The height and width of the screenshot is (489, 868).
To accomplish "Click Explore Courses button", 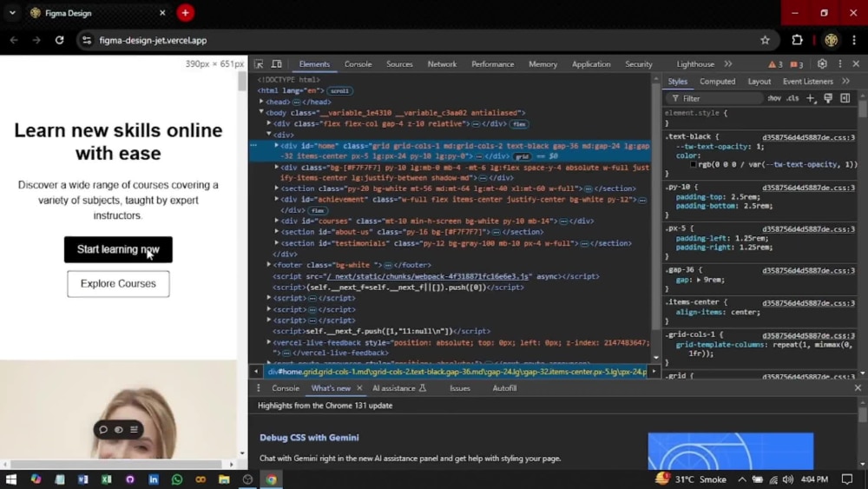I will pos(118,283).
